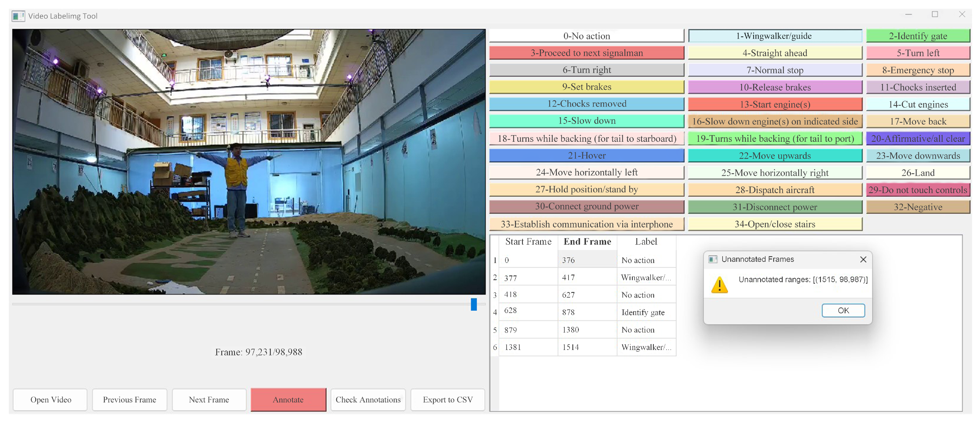The width and height of the screenshot is (980, 426).
Task: Choose the 21-Hover label button
Action: point(586,155)
